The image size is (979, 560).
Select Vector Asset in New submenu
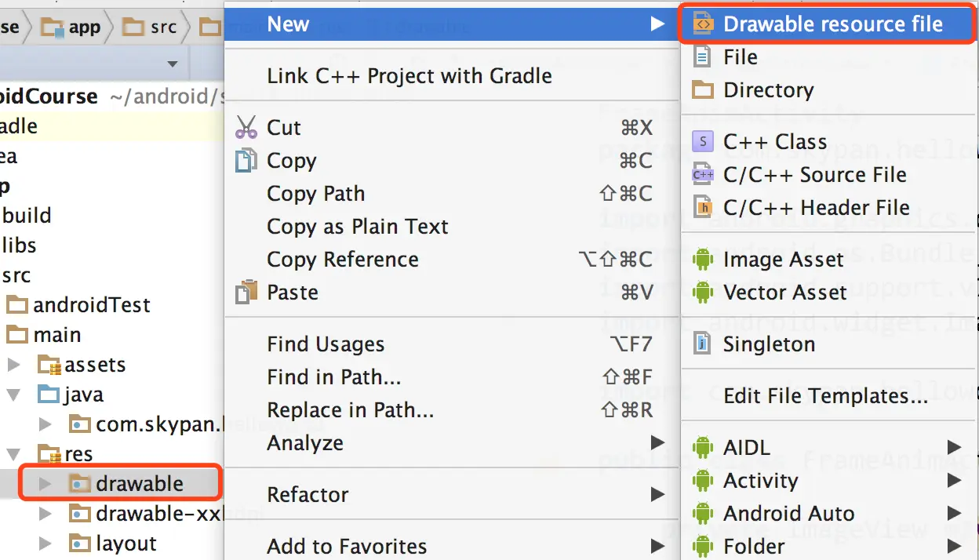[x=784, y=293]
